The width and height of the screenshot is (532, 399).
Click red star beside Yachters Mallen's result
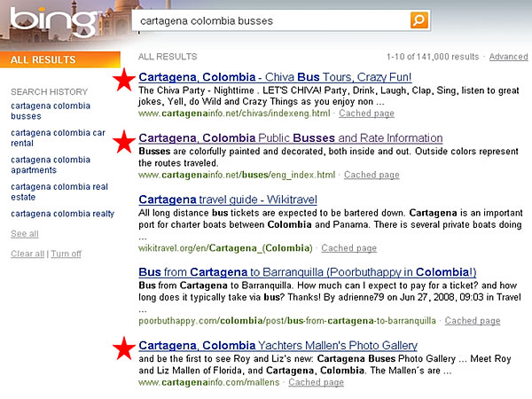pos(125,348)
